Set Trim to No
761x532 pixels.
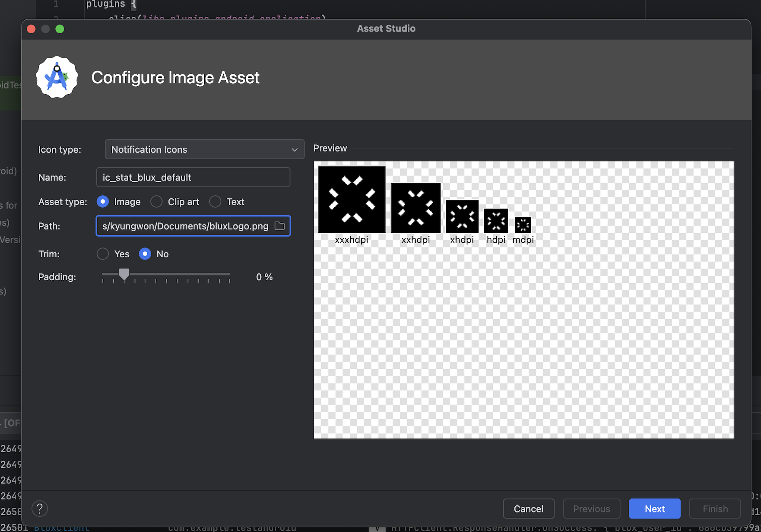pos(145,254)
